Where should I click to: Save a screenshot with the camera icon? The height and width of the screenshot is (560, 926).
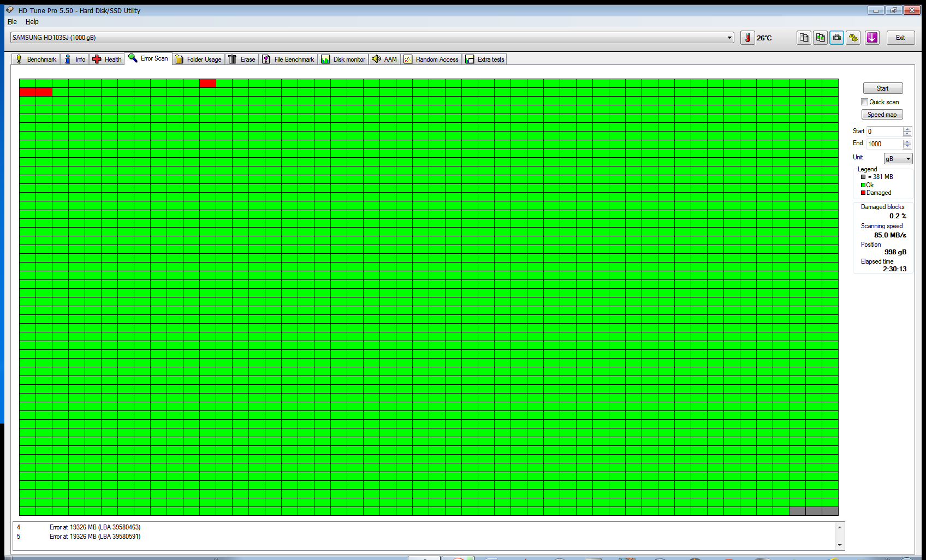[836, 38]
